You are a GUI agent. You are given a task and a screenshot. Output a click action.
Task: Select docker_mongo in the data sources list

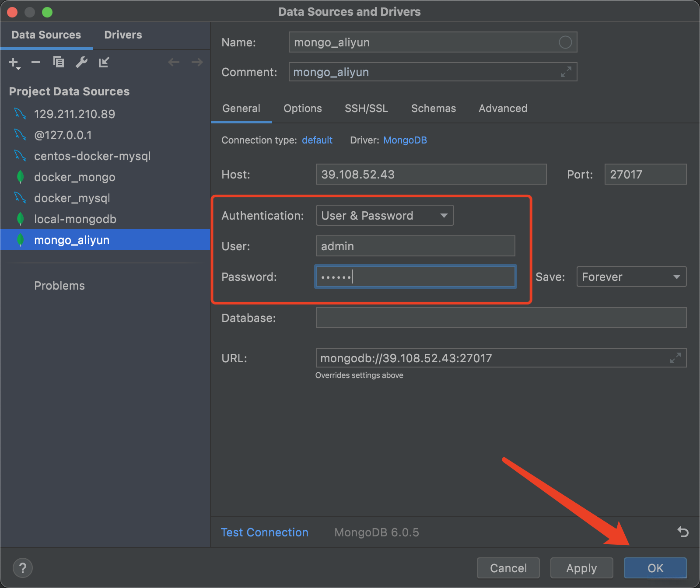74,177
